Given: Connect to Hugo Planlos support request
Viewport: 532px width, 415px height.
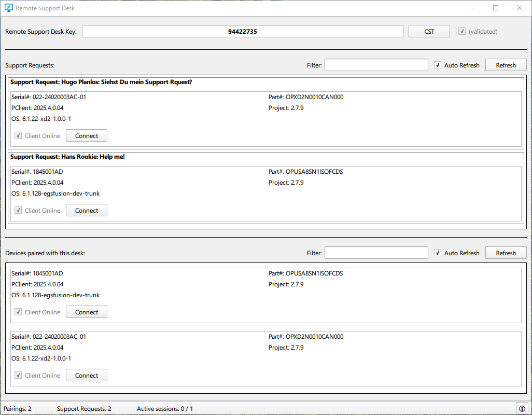Looking at the screenshot, I should pos(87,135).
